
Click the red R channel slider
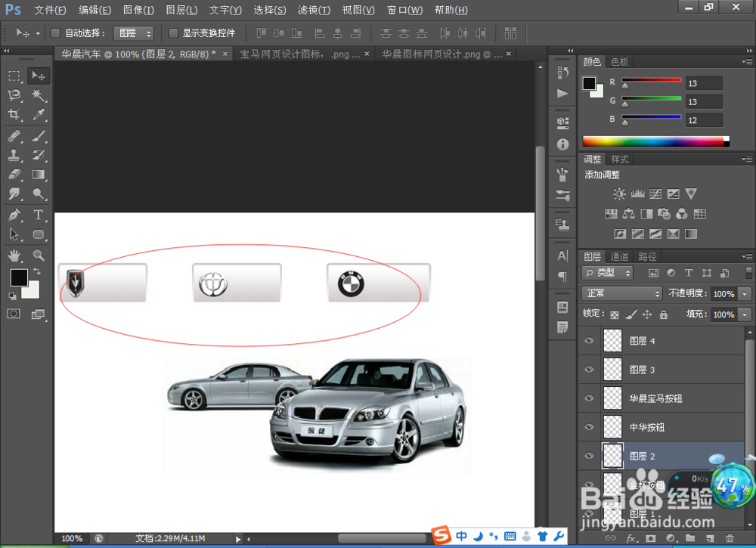[651, 80]
